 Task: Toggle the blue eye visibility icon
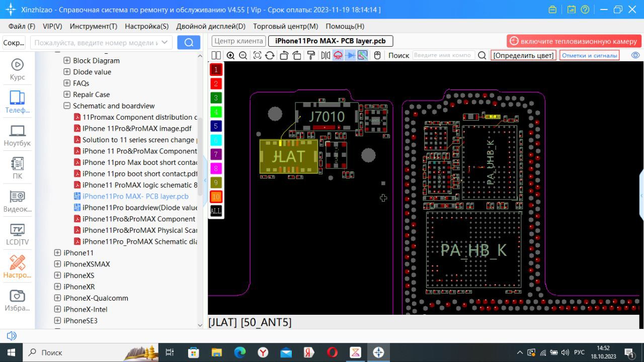tap(635, 55)
